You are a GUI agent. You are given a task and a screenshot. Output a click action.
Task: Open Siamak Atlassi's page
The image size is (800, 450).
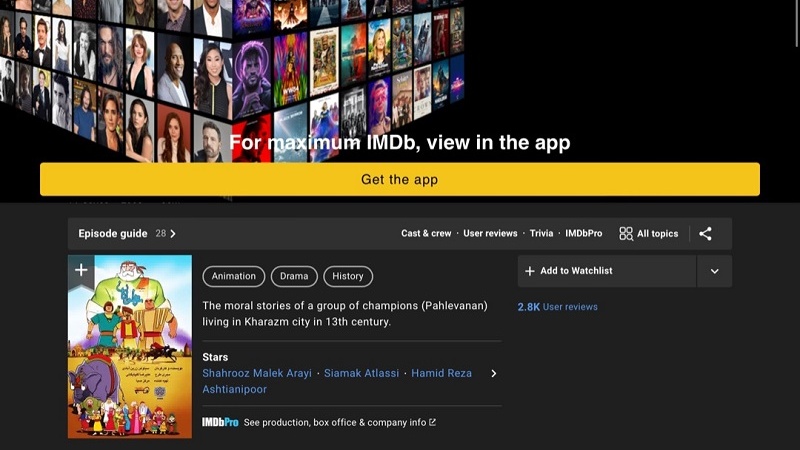click(361, 373)
